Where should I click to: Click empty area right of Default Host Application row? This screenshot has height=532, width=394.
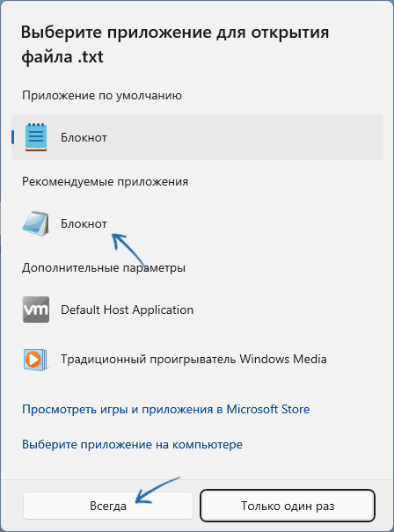point(288,310)
